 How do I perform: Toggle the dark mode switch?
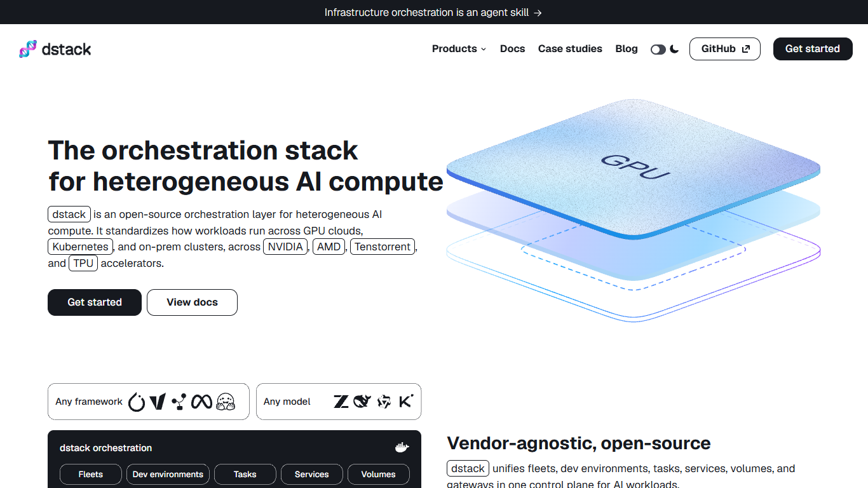[x=658, y=49]
